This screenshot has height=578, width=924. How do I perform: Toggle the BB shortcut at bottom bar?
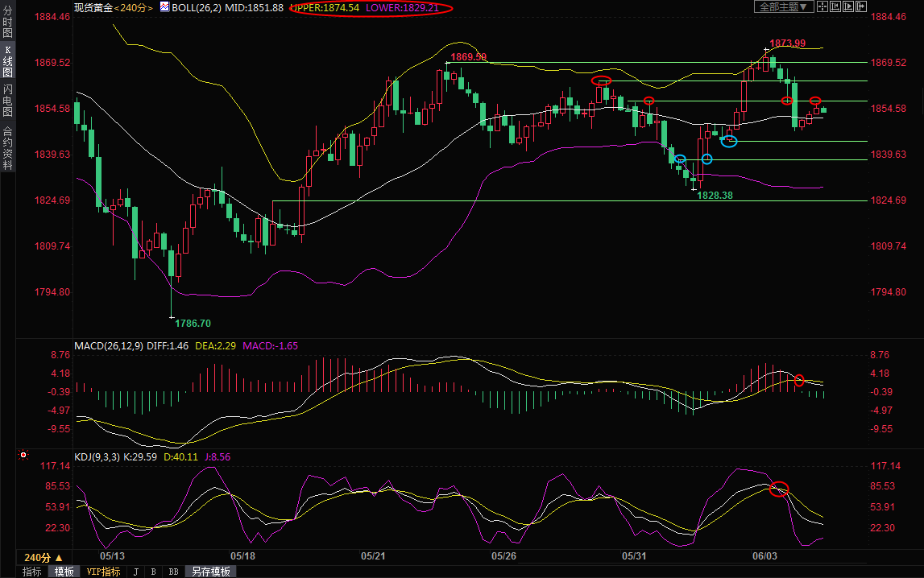pos(173,572)
